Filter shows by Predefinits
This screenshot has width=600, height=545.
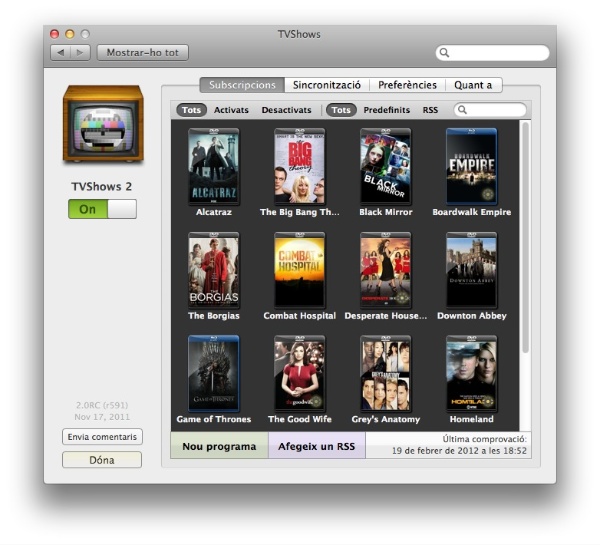(386, 110)
